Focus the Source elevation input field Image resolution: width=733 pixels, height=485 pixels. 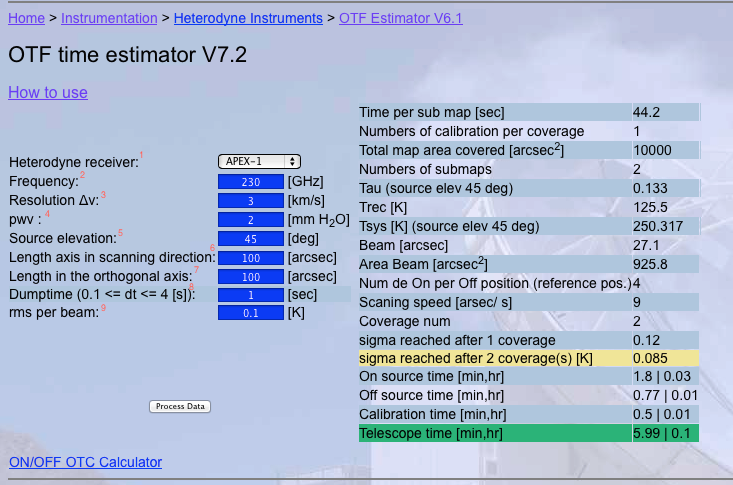tap(250, 238)
